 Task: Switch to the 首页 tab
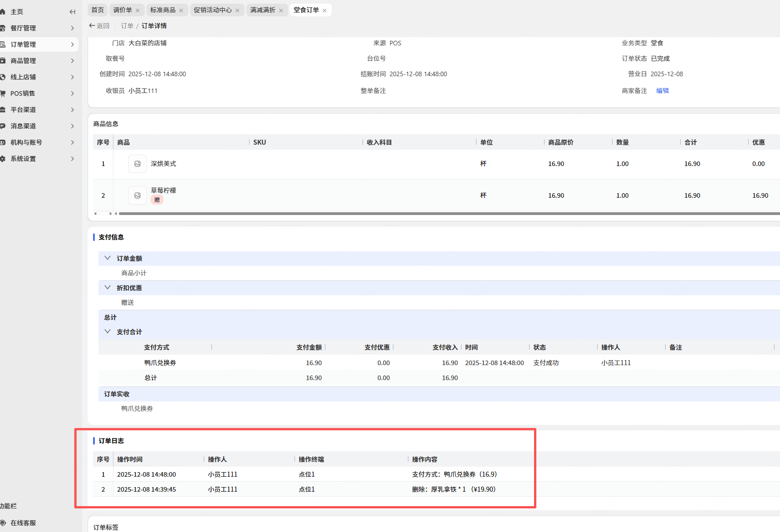coord(98,10)
